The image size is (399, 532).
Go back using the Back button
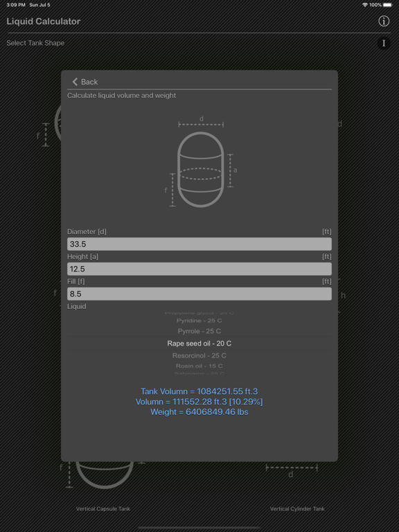85,82
